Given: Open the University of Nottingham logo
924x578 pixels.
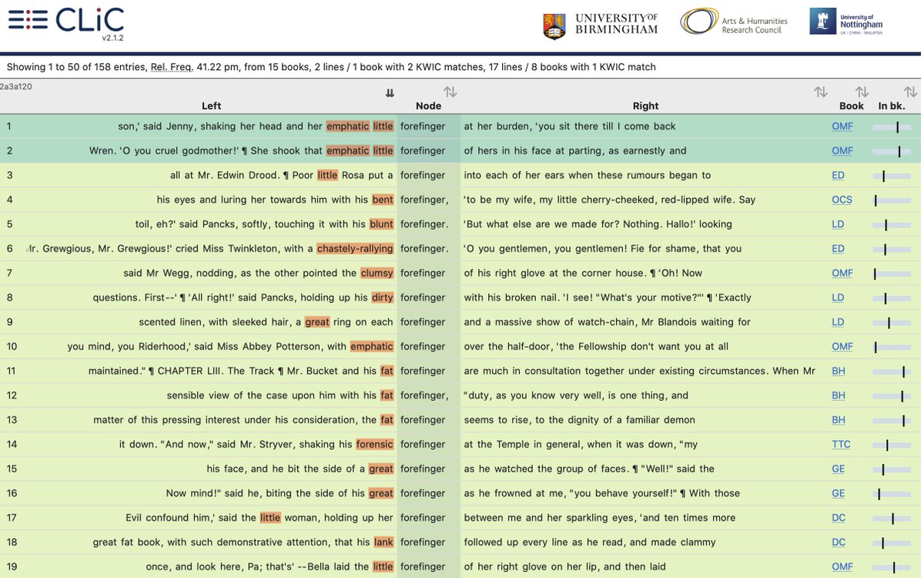Looking at the screenshot, I should tap(846, 22).
